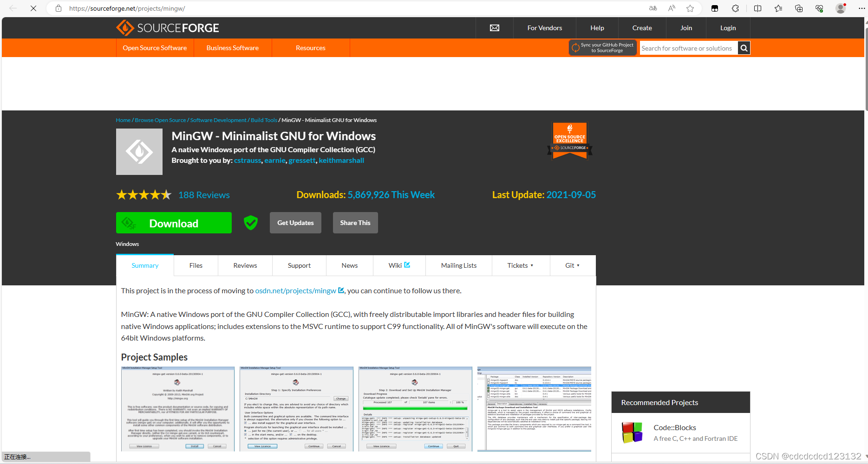
Task: Open read aloud icon
Action: pos(672,8)
